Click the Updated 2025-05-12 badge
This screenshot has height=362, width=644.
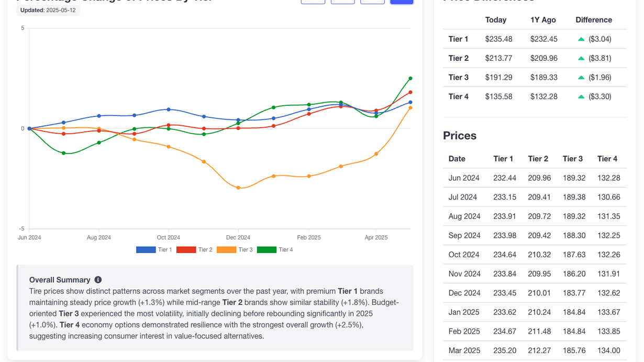point(48,10)
